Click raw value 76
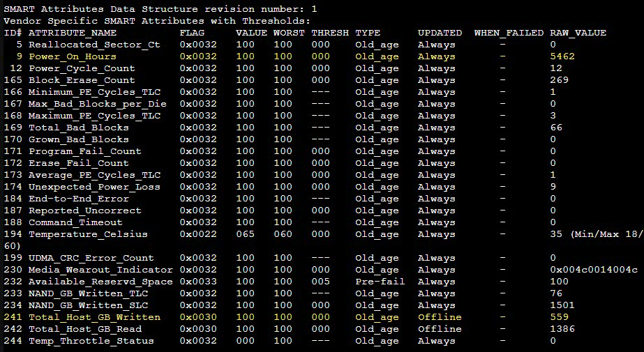The height and width of the screenshot is (352, 644). click(x=556, y=295)
